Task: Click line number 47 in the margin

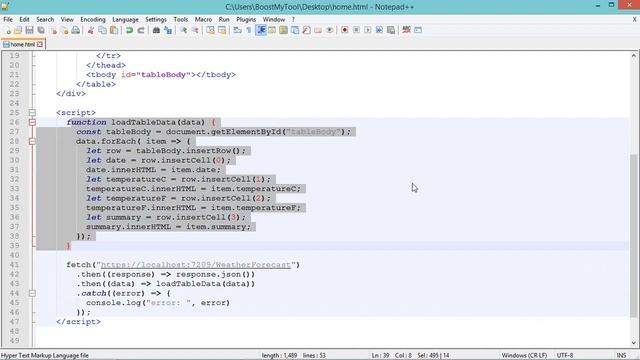Action: pos(14,322)
